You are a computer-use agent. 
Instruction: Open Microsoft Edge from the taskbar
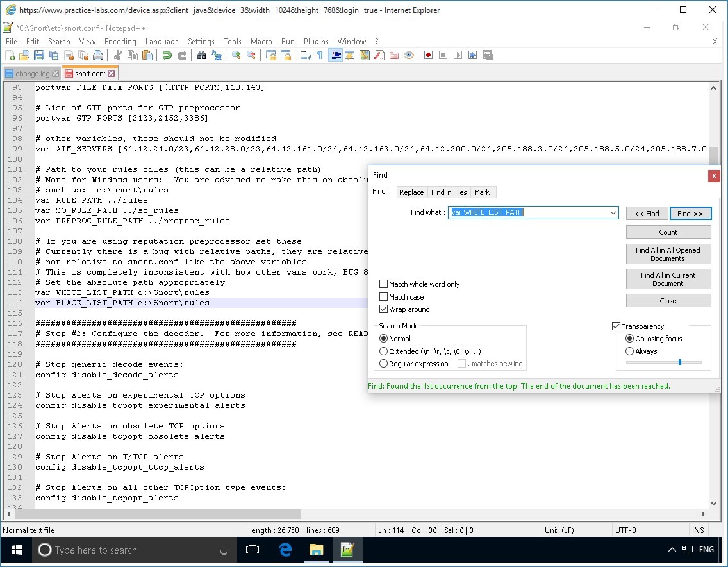285,550
